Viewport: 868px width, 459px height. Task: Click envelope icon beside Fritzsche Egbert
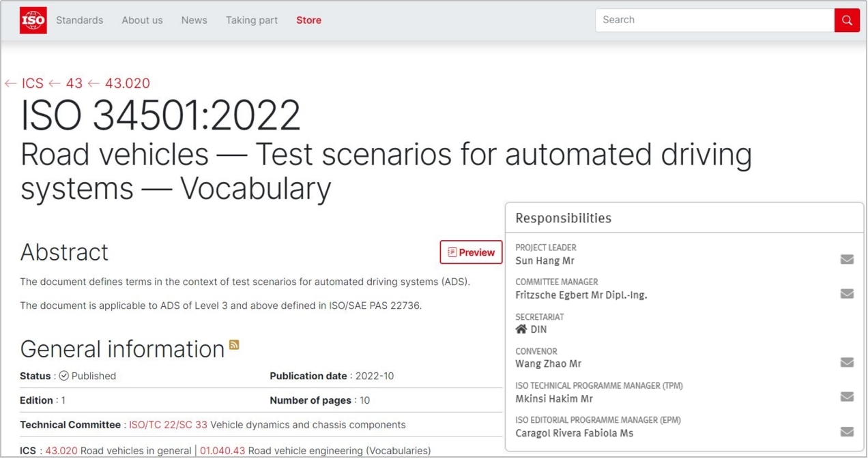(846, 294)
